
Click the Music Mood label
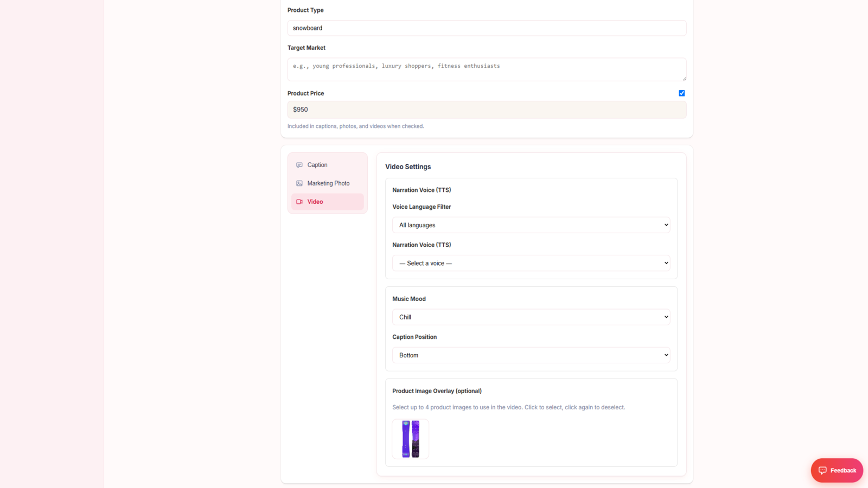409,299
